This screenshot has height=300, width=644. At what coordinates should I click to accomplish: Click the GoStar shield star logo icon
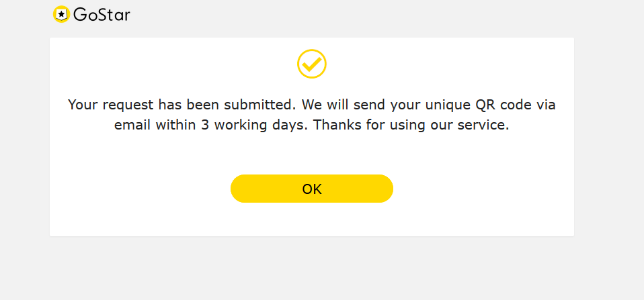[61, 14]
